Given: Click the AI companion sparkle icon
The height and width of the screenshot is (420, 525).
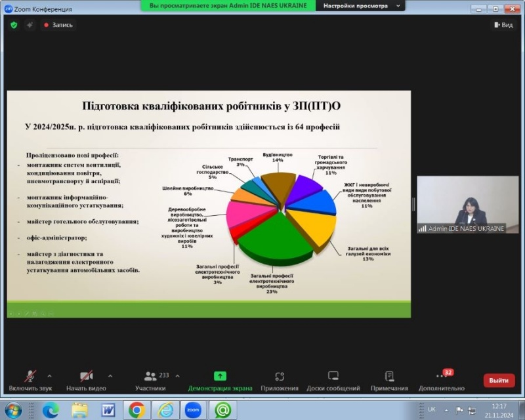Looking at the screenshot, I should coord(30,25).
